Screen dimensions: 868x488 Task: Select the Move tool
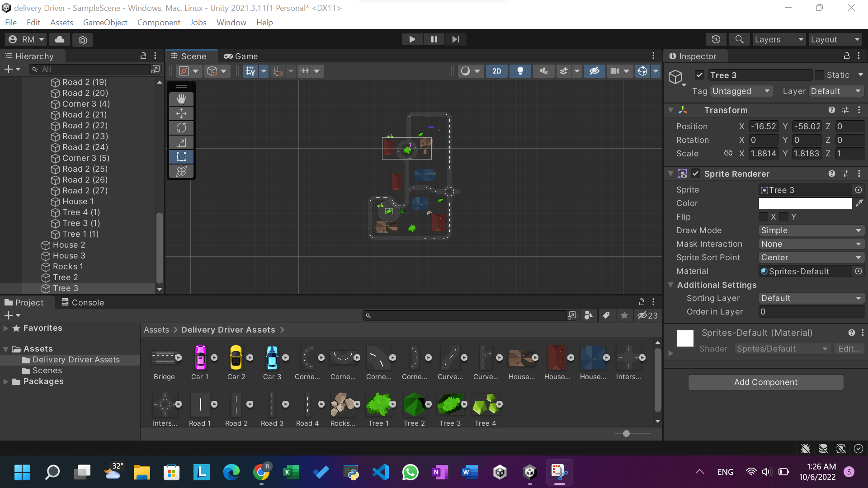tap(181, 113)
